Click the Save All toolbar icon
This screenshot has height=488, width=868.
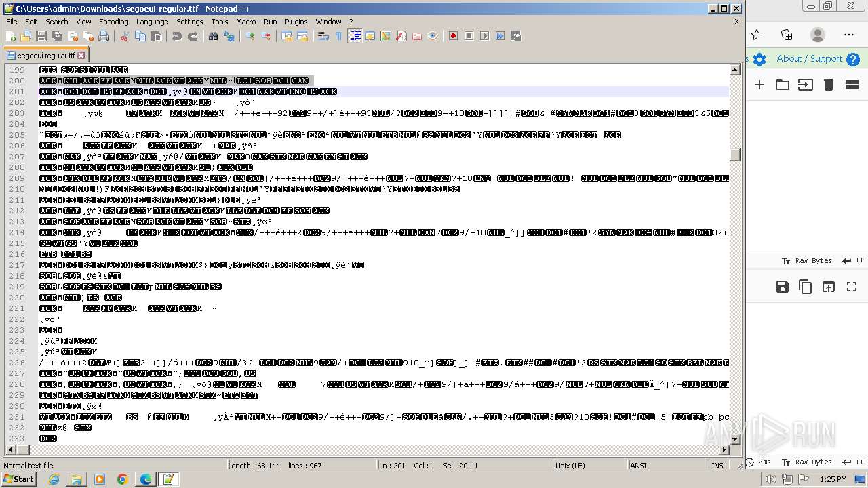click(x=57, y=36)
